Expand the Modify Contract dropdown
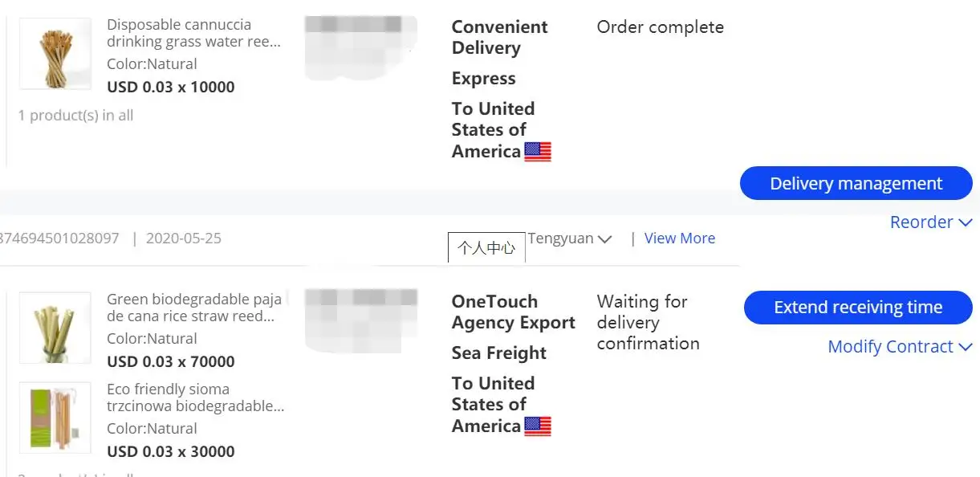 (899, 347)
